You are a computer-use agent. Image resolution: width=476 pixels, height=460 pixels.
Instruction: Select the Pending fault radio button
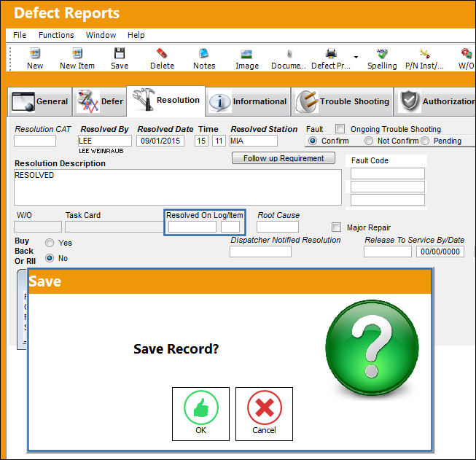(425, 141)
